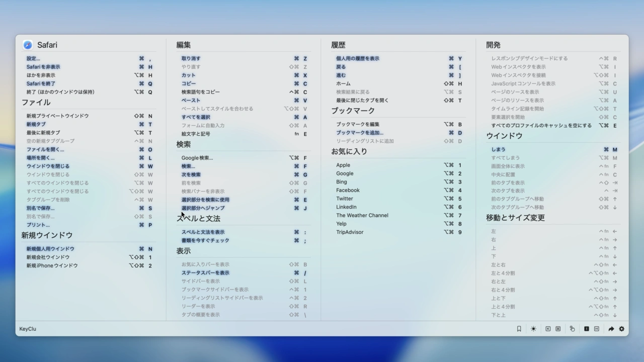
Task: Click the 進む shortcut row
Action: [399, 75]
